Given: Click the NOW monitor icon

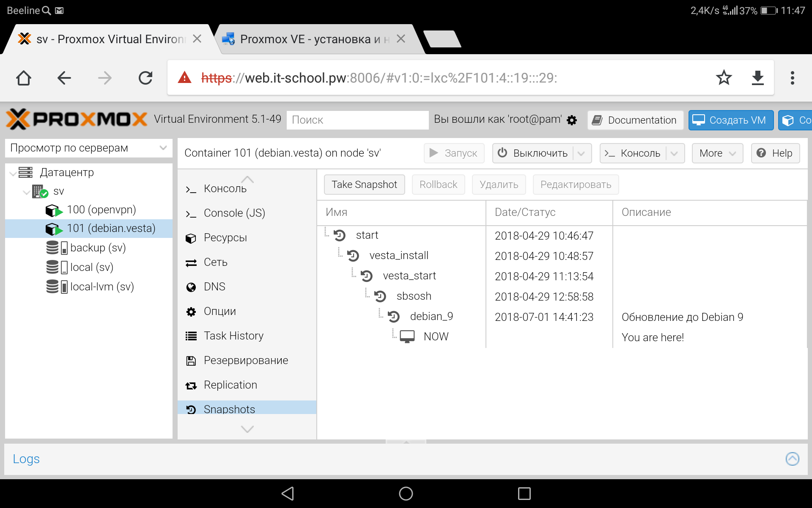Looking at the screenshot, I should pyautogui.click(x=407, y=337).
